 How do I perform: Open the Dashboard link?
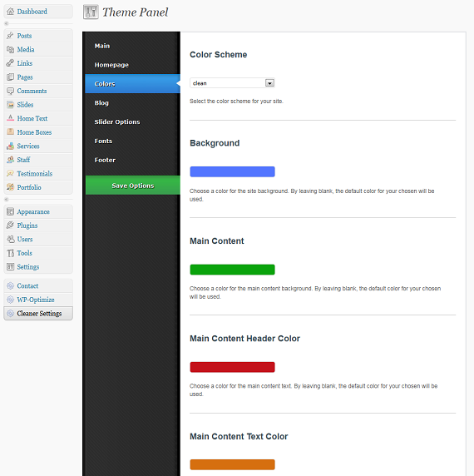tap(32, 12)
